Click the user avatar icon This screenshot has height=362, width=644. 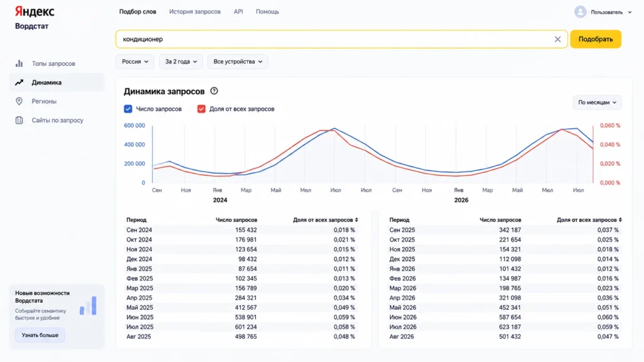point(580,12)
